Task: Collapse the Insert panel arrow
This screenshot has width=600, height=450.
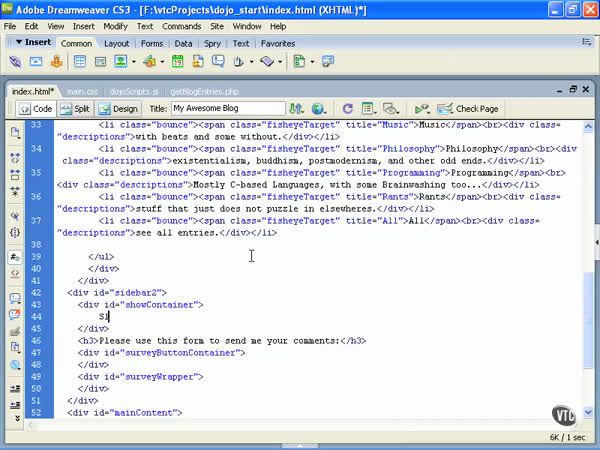Action: coord(19,43)
